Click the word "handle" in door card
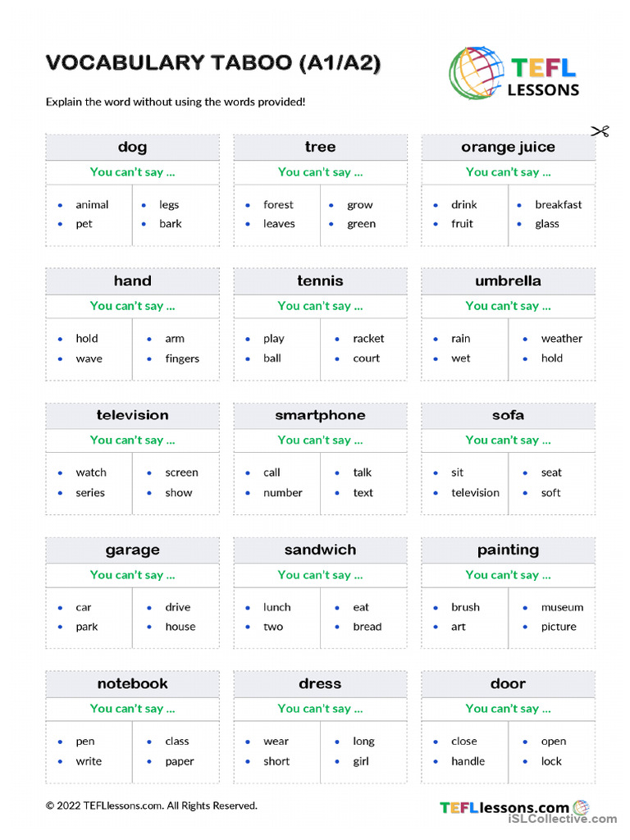This screenshot has width=630, height=840. tap(468, 761)
